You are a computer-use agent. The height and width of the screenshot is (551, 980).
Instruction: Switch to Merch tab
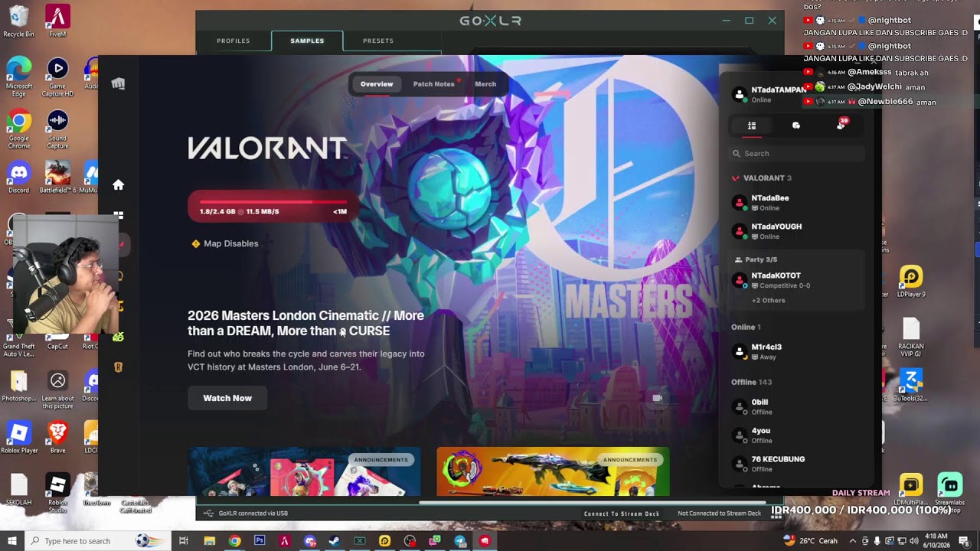pyautogui.click(x=485, y=84)
